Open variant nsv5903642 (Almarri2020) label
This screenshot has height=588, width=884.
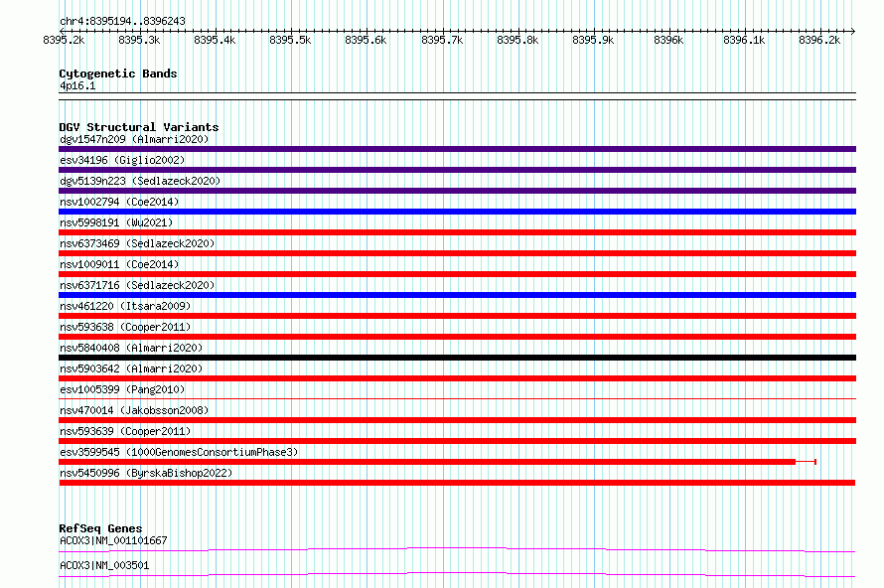(x=131, y=368)
